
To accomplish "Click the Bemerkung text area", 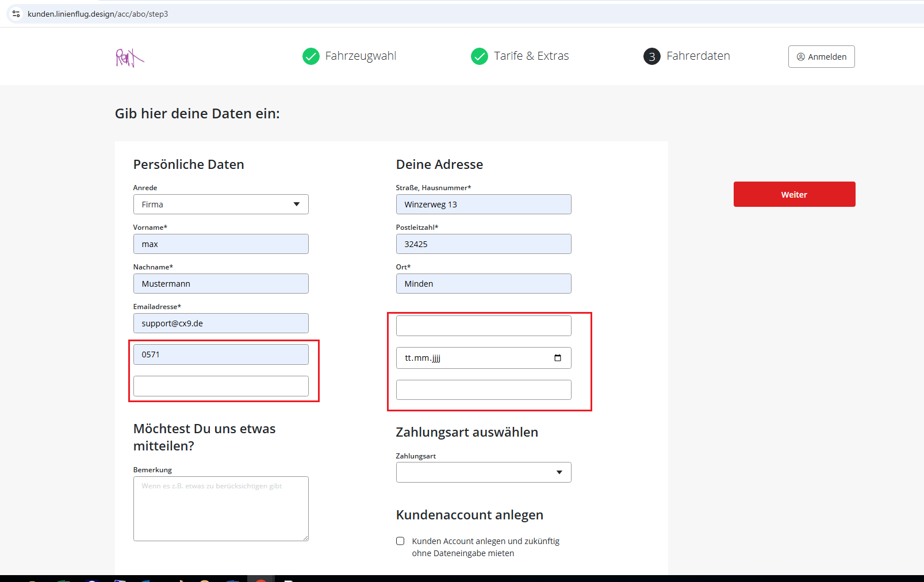I will tap(221, 508).
